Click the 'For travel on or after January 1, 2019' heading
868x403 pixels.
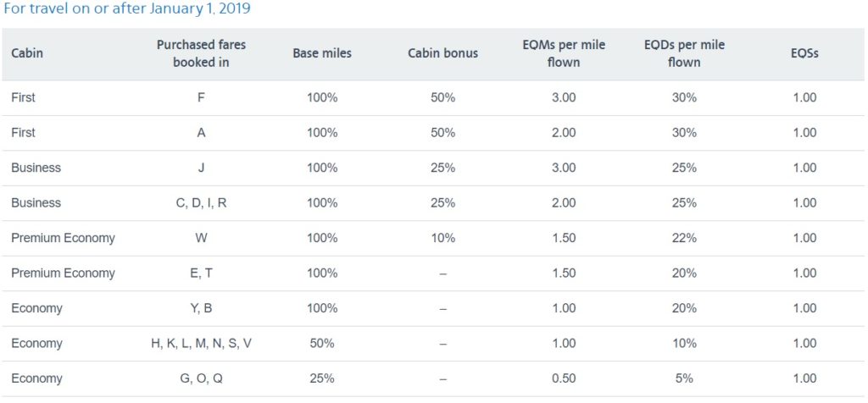tap(127, 9)
